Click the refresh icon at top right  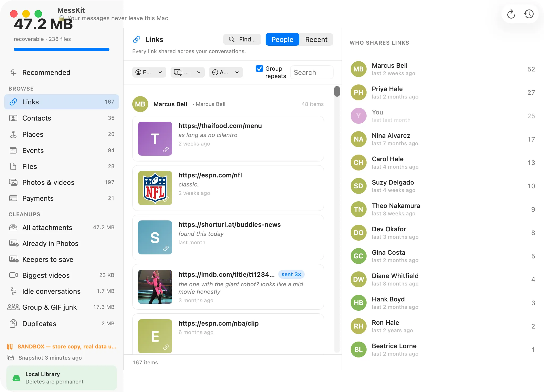coord(511,14)
